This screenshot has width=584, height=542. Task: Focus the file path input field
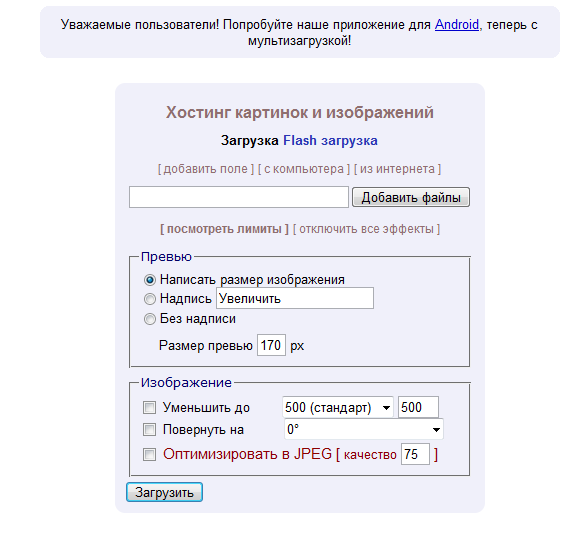pyautogui.click(x=239, y=197)
